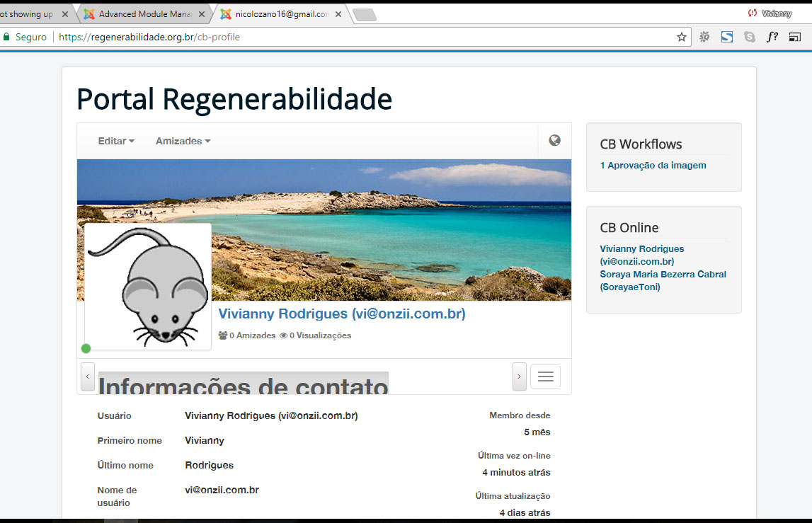812x523 pixels.
Task: Click the Joomla favicon on Advanced Module tab
Action: point(89,14)
